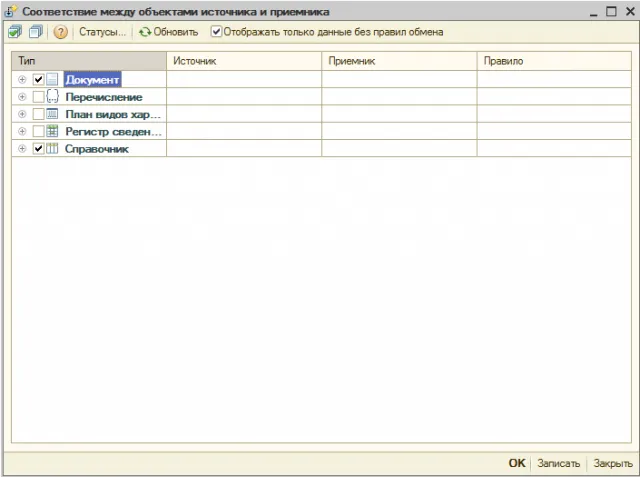
Task: Expand the Справочник tree node
Action: click(22, 149)
